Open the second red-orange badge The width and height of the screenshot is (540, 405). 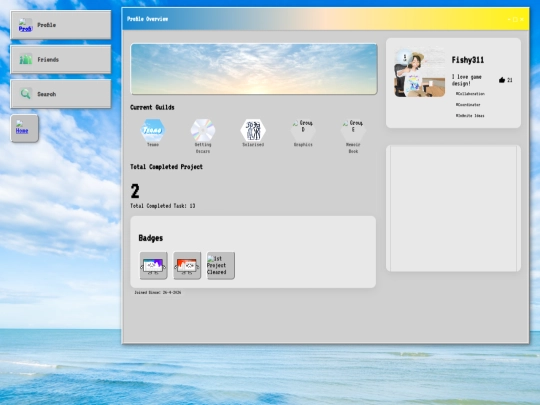click(187, 265)
